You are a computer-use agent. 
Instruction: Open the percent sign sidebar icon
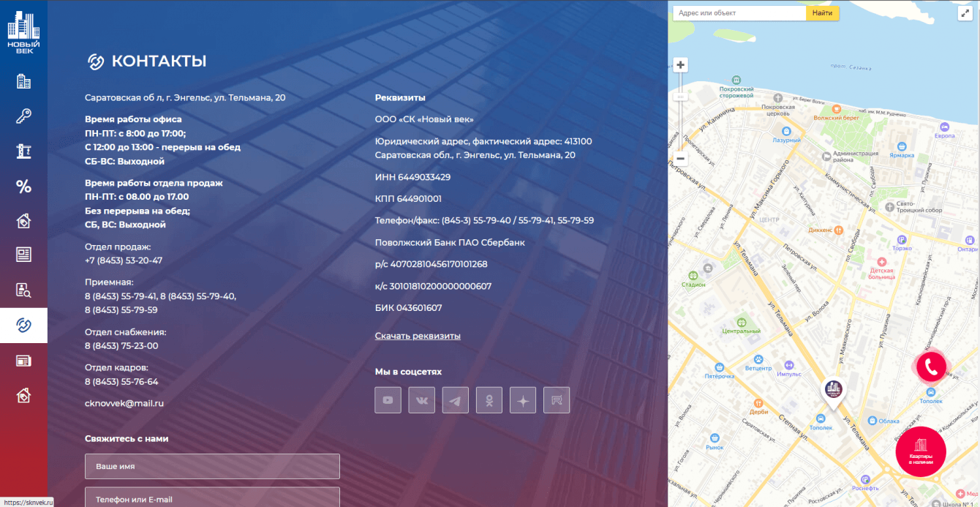tap(23, 187)
